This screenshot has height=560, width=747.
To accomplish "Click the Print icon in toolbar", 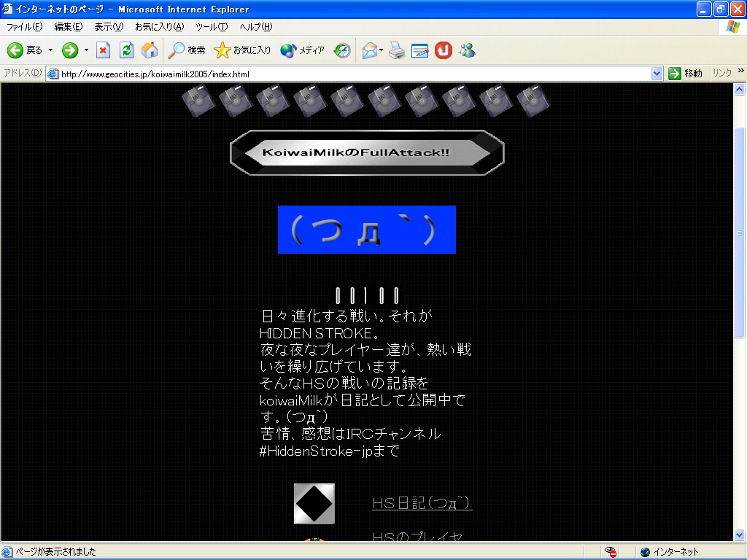I will pos(396,50).
